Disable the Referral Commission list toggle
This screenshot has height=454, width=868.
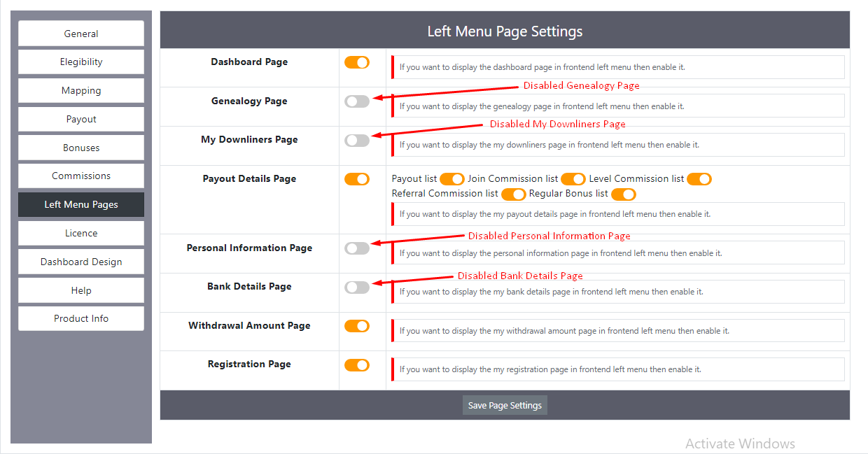(513, 194)
